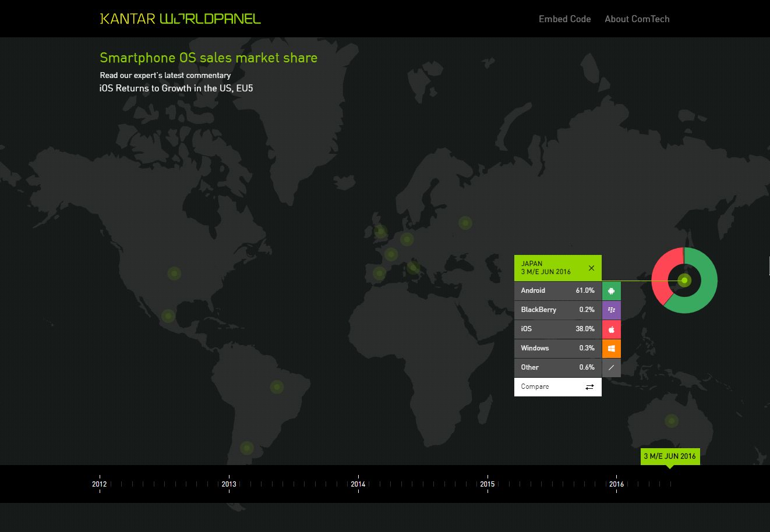Viewport: 770px width, 532px height.
Task: Jump to 2013 on the timeline
Action: point(229,484)
